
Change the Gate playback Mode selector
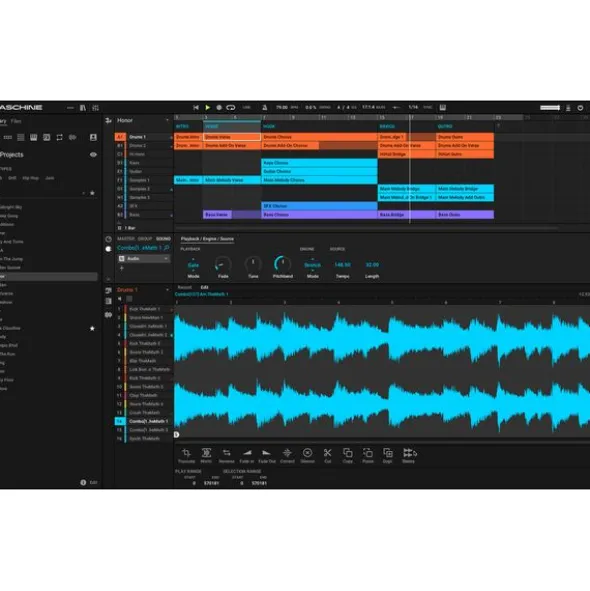click(x=193, y=265)
